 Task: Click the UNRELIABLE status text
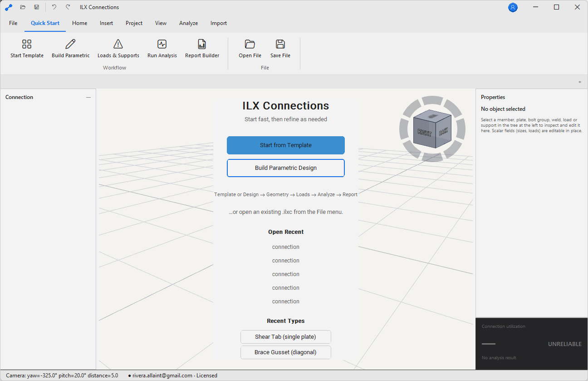(564, 344)
